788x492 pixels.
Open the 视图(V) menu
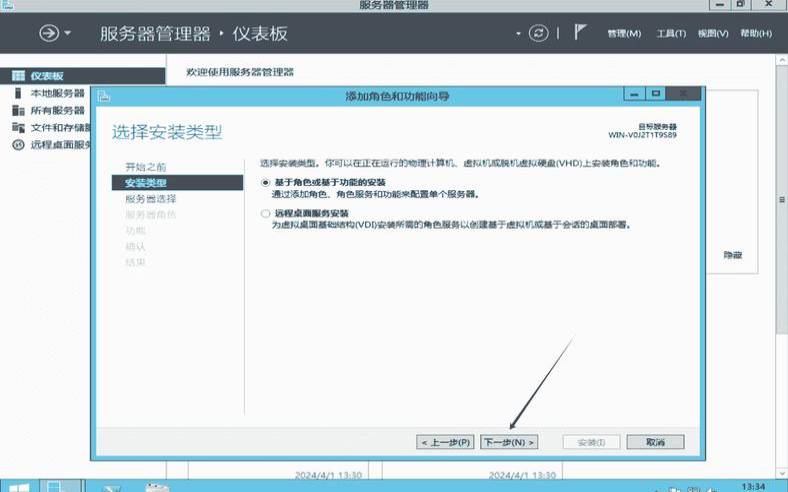(713, 34)
